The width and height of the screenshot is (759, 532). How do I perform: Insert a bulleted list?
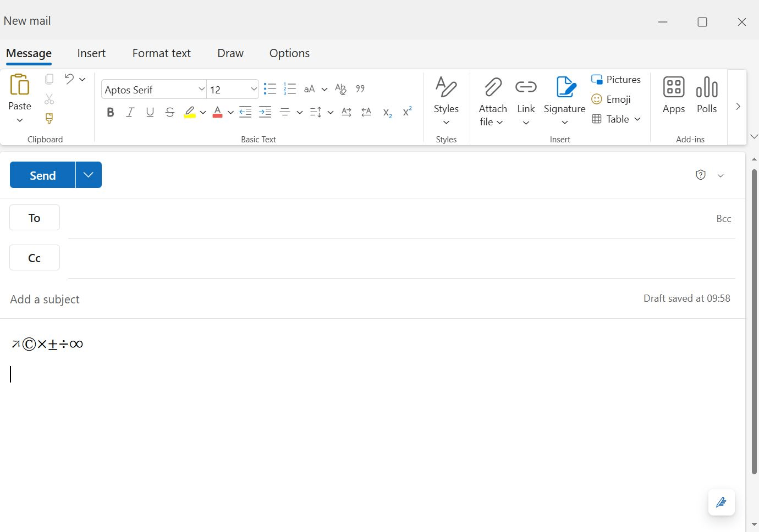[269, 88]
